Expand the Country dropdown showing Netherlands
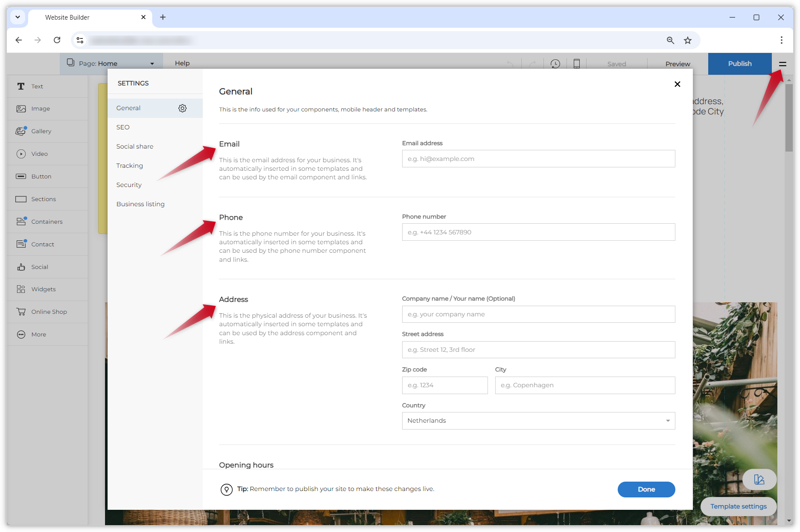Image resolution: width=800 pixels, height=532 pixels. 538,421
